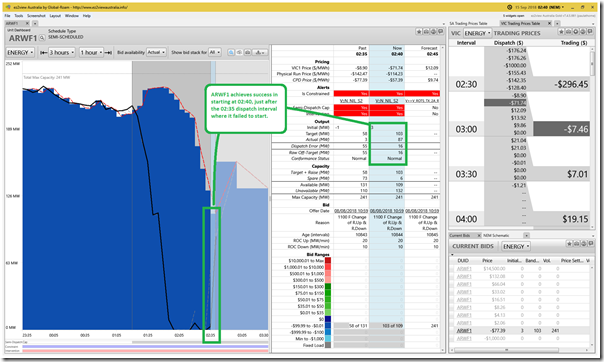The image size is (604, 362).
Task: Open the Layout menu
Action: click(55, 16)
